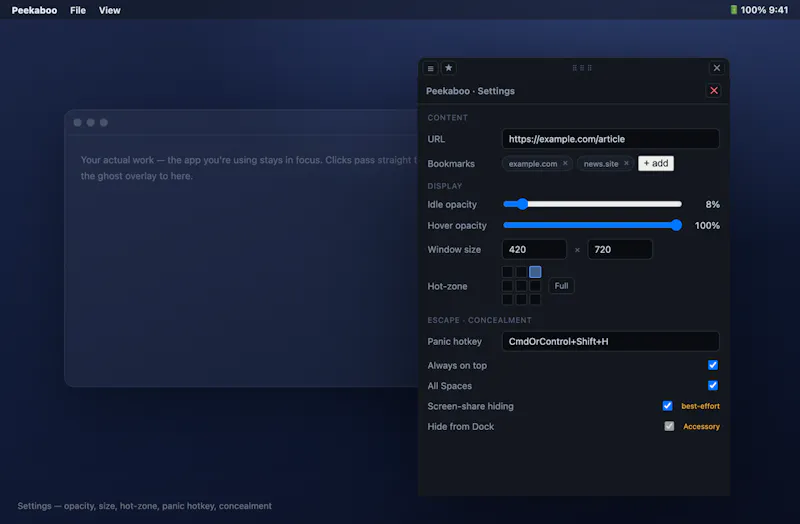Add a new bookmark
Screen dimensions: 800x524
656,163
